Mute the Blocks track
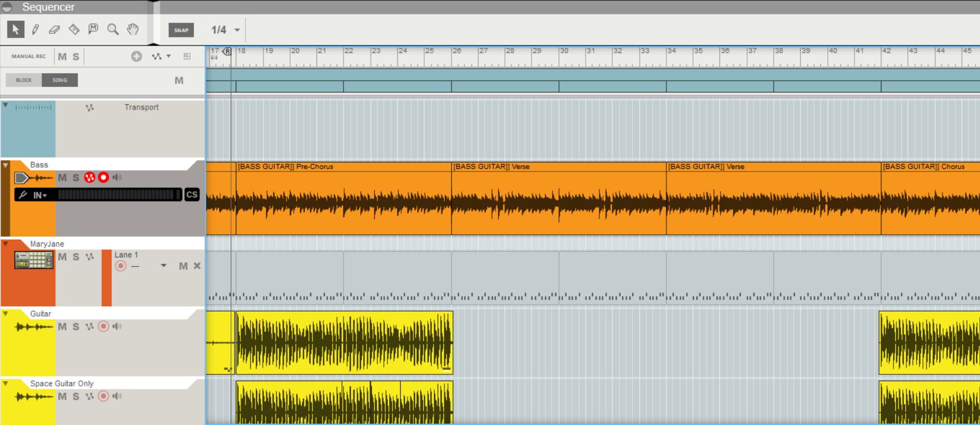 coord(179,81)
